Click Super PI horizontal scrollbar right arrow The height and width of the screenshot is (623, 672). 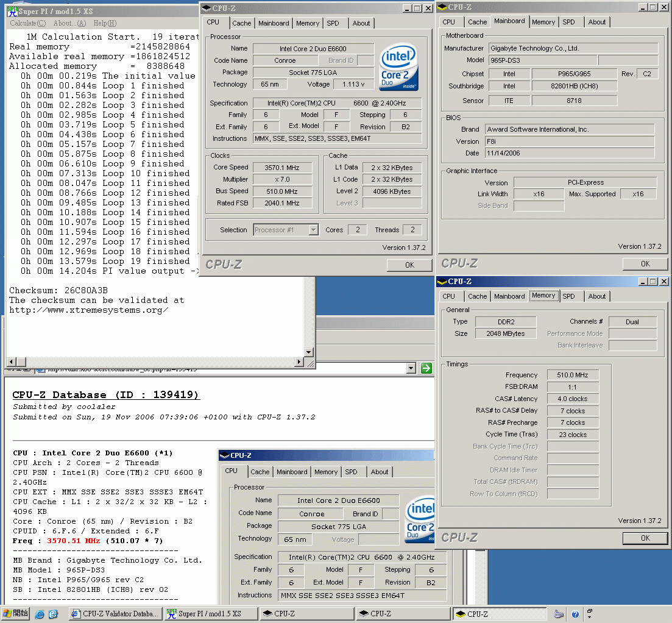point(300,362)
